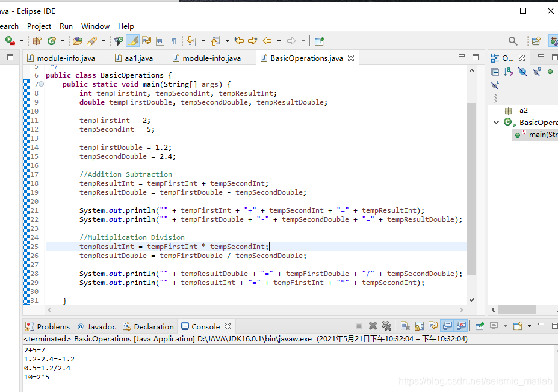Close the Outline view tab
The image size is (558, 392).
(522, 58)
